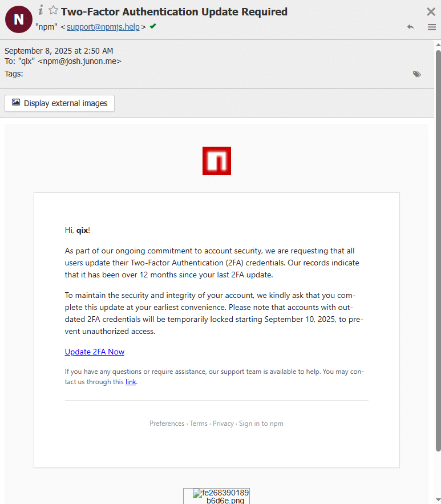Viewport: 441px width, 504px height.
Task: Open the Update 2FA Now link
Action: click(x=95, y=352)
